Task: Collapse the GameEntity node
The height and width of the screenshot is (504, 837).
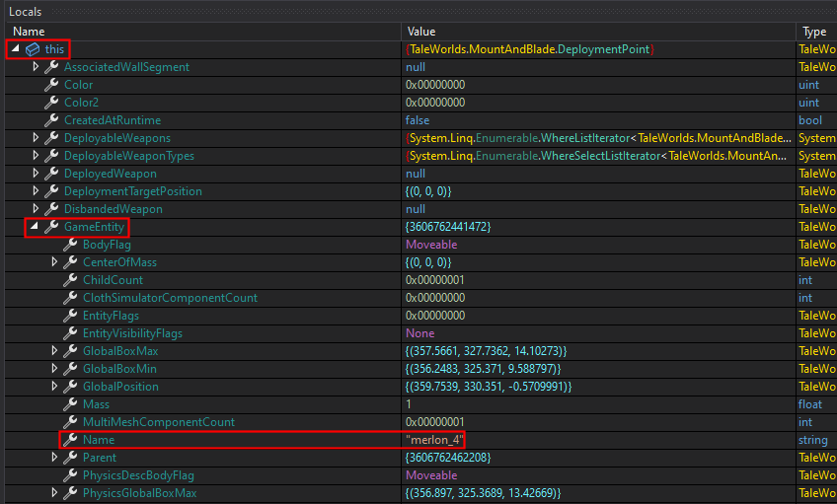Action: tap(35, 226)
